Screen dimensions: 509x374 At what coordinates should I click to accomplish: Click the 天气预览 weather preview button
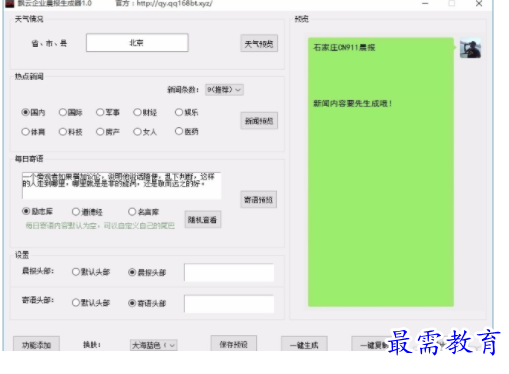coord(259,43)
